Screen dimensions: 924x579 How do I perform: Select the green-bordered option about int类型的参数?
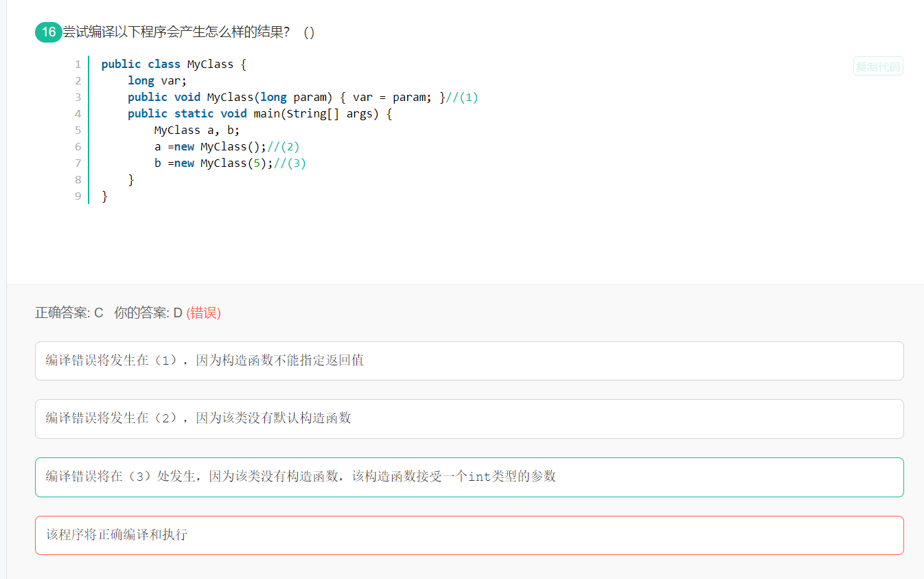(x=470, y=477)
